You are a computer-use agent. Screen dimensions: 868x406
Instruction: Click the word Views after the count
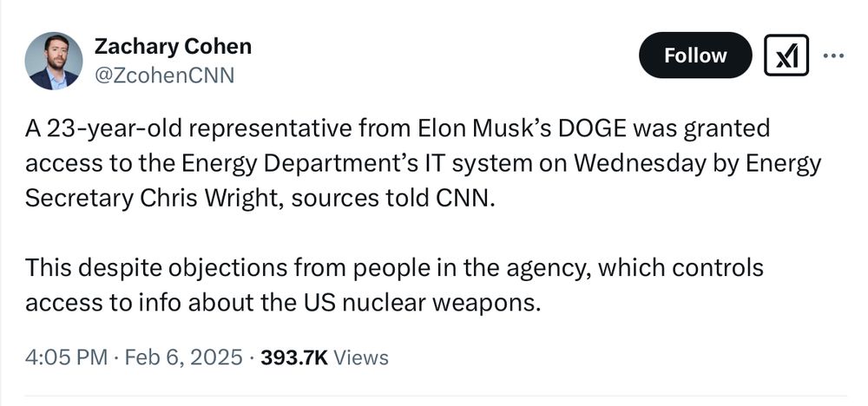click(x=361, y=357)
